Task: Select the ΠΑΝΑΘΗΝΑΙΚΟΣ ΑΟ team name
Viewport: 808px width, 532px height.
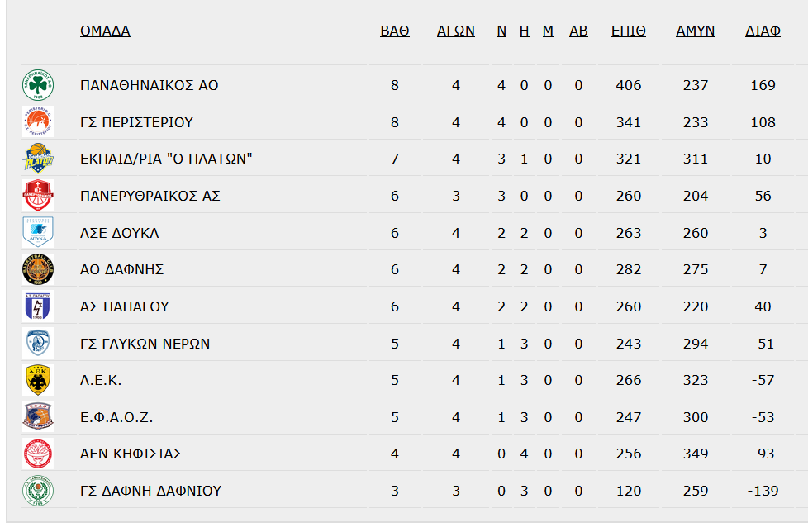Action: [149, 85]
